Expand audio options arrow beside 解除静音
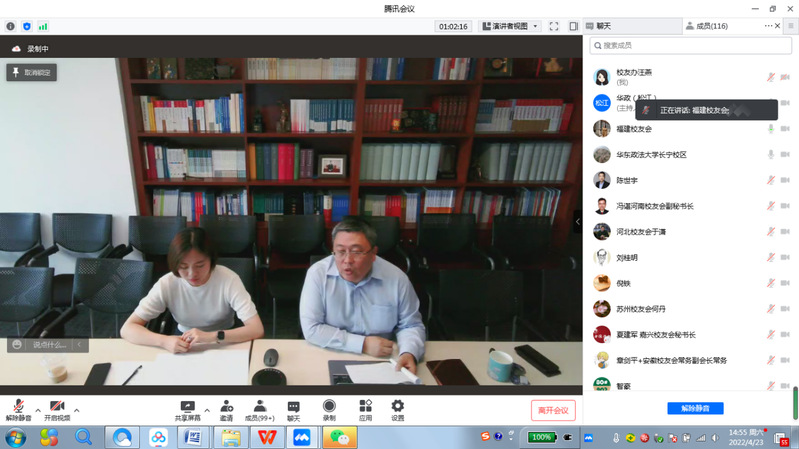 38,410
